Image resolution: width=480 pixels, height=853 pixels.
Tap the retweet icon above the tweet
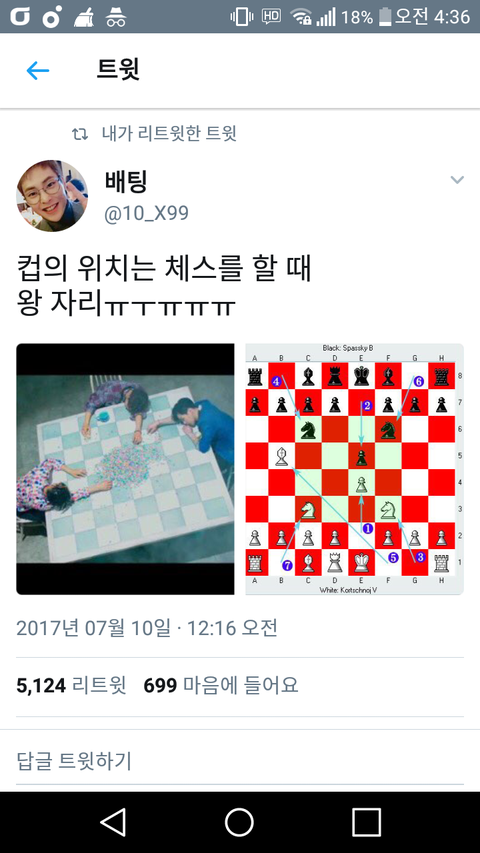(80, 134)
